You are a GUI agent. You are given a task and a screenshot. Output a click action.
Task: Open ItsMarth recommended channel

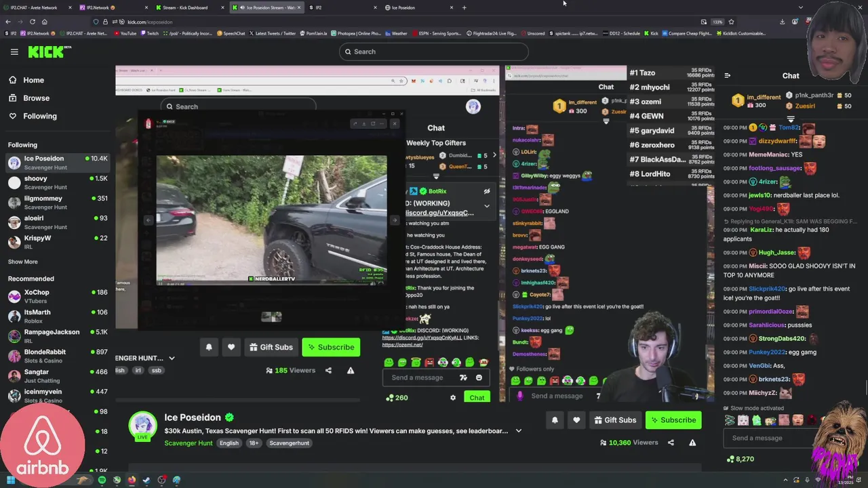pyautogui.click(x=58, y=316)
